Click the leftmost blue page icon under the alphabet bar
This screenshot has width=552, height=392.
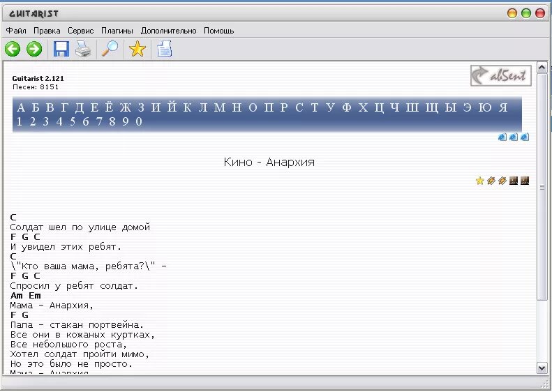tap(502, 137)
